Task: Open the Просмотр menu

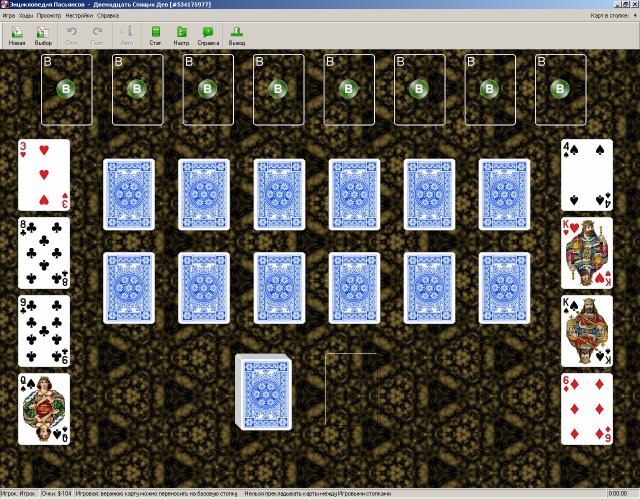Action: 48,16
